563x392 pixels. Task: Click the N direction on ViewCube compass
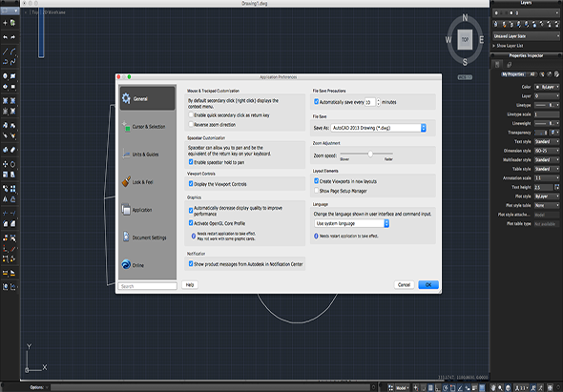pos(465,17)
